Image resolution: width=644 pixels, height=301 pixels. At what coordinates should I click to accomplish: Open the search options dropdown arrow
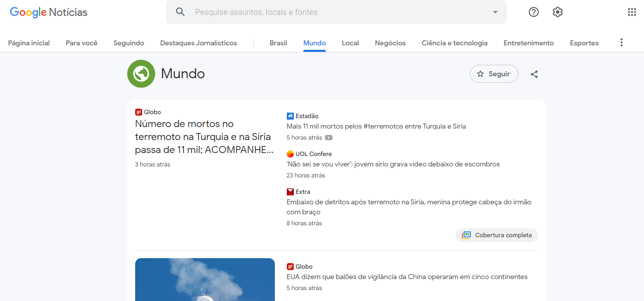point(495,12)
